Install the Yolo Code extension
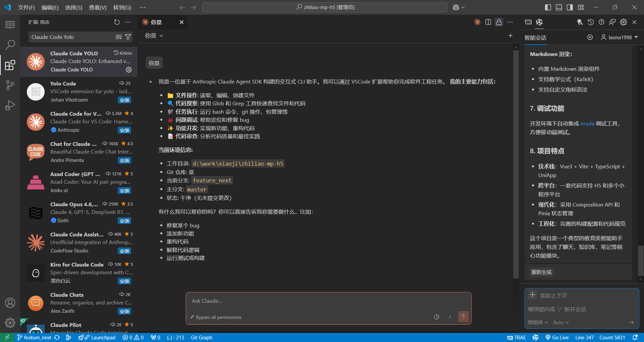This screenshot has height=342, width=644. [x=124, y=100]
